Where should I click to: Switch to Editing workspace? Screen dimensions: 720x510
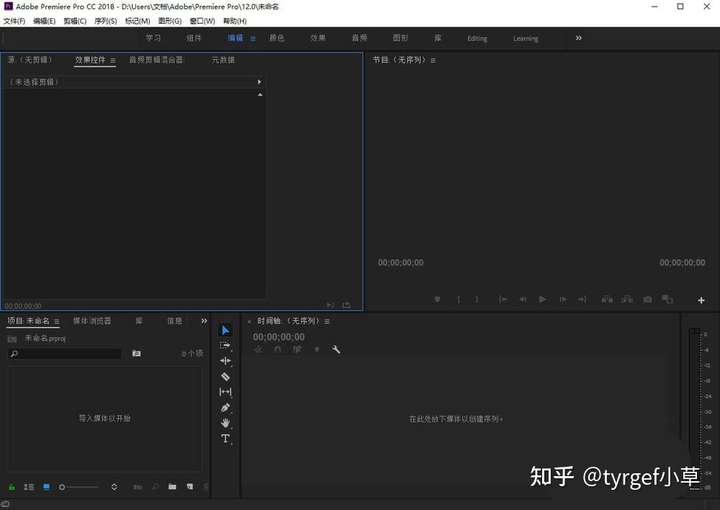point(478,39)
